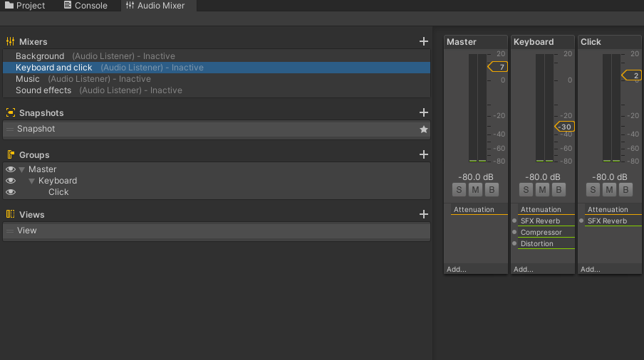Solo the Keyboard channel

[526, 190]
